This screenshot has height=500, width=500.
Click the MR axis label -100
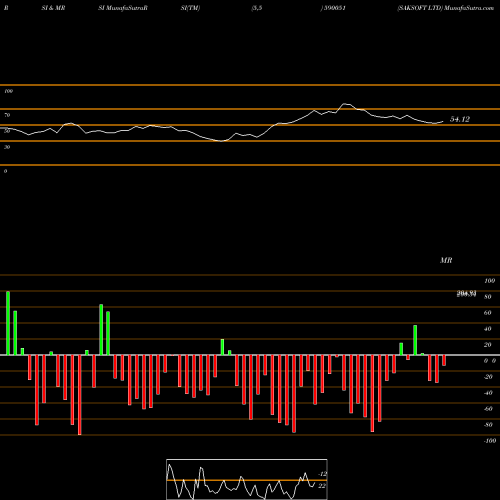(x=489, y=441)
